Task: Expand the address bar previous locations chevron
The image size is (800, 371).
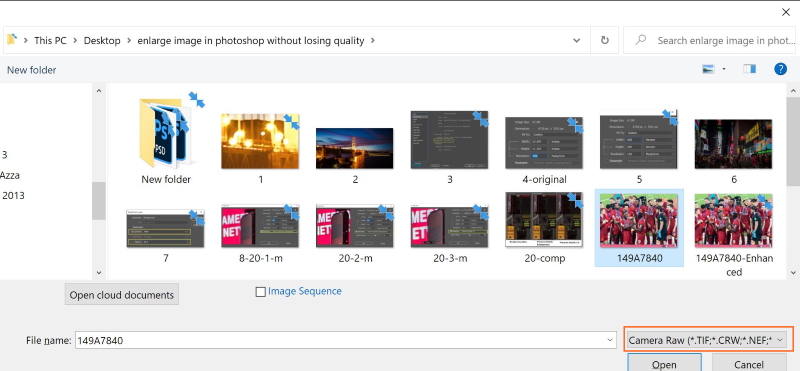Action: pos(577,40)
